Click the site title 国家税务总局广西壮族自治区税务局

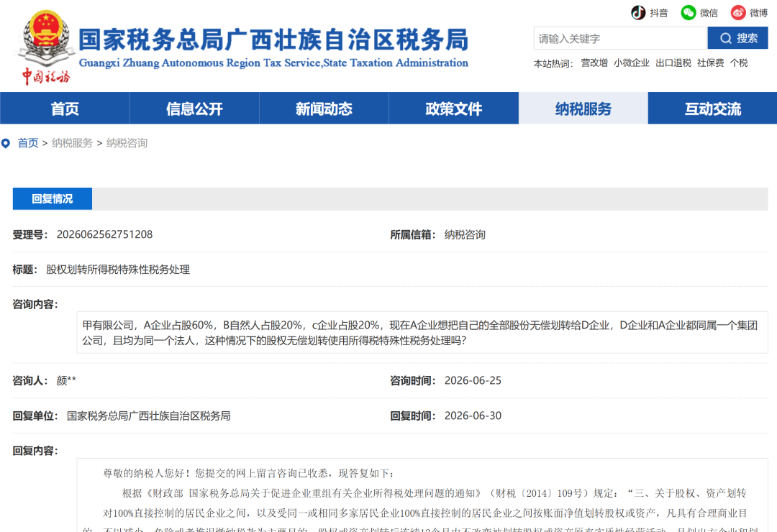[273, 40]
